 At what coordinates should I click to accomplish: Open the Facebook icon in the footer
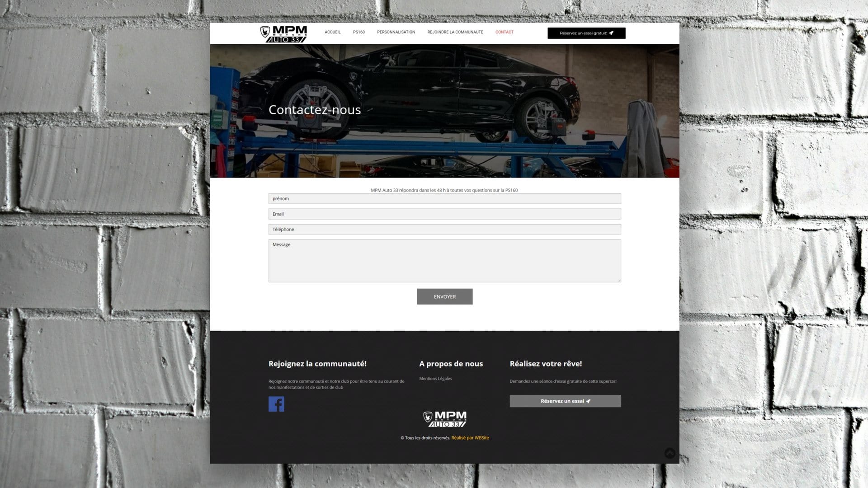276,404
